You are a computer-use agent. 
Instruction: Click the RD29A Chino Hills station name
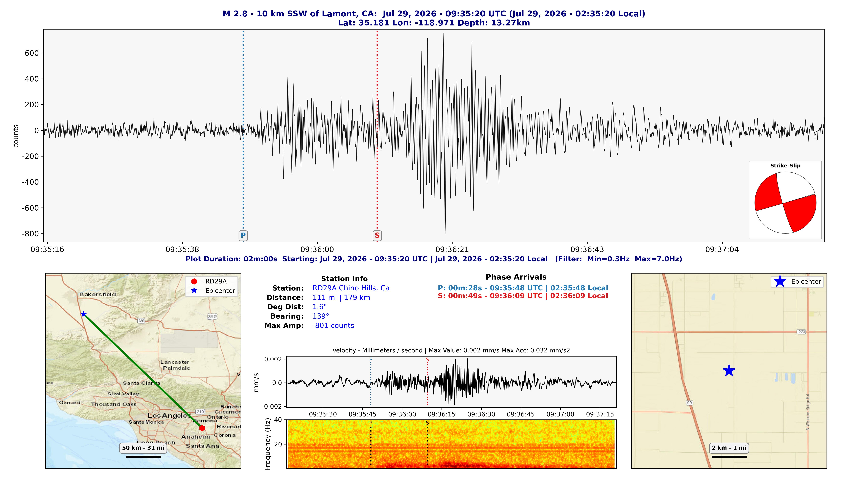[351, 288]
